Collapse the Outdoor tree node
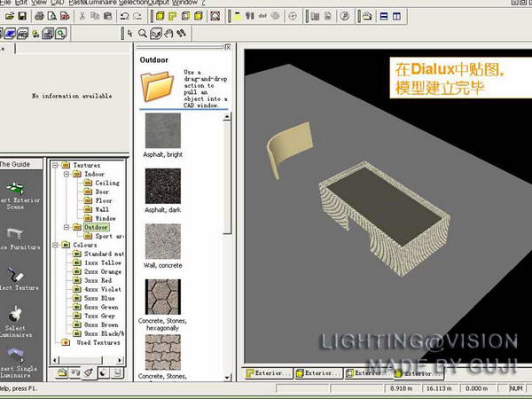 click(66, 227)
